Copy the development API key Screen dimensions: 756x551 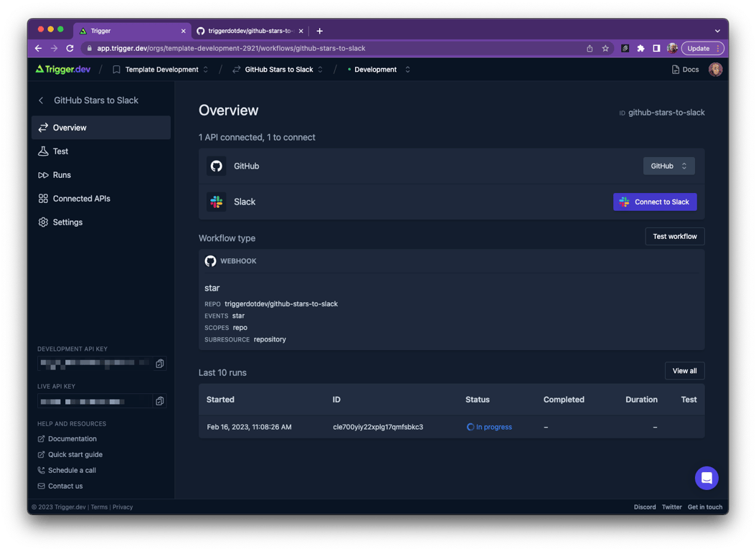(159, 364)
